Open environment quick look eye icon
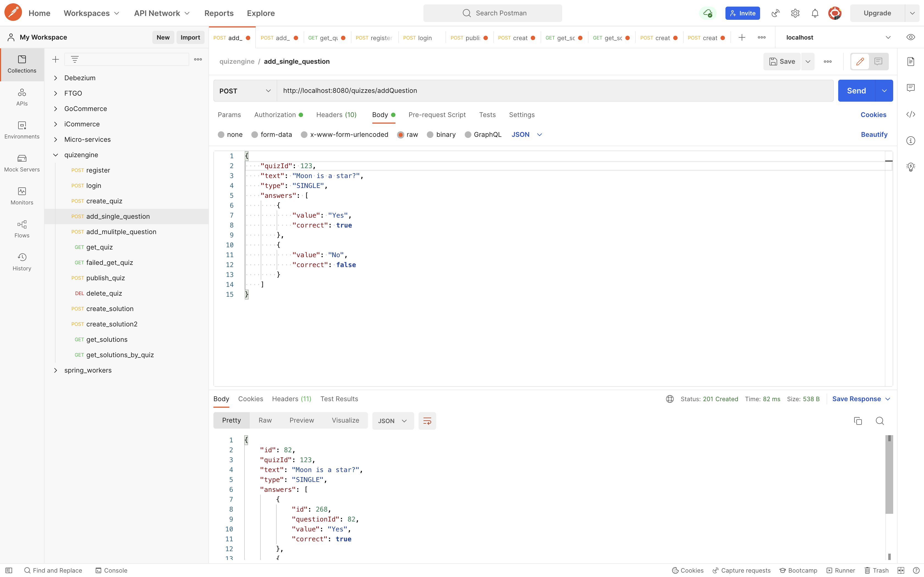 (x=911, y=37)
